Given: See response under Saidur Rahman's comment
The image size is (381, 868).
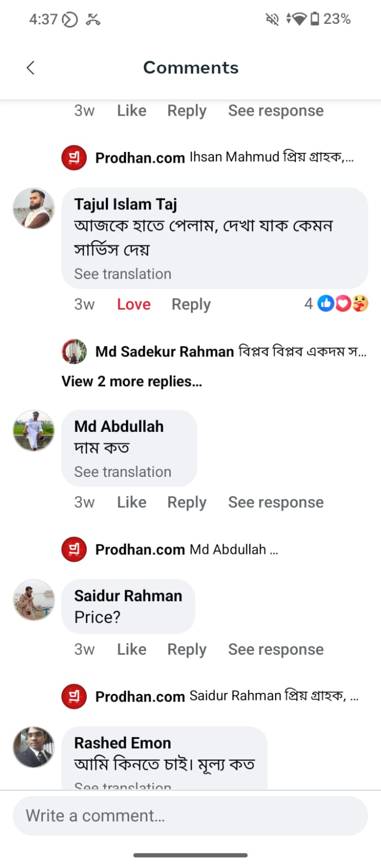Looking at the screenshot, I should (x=276, y=649).
